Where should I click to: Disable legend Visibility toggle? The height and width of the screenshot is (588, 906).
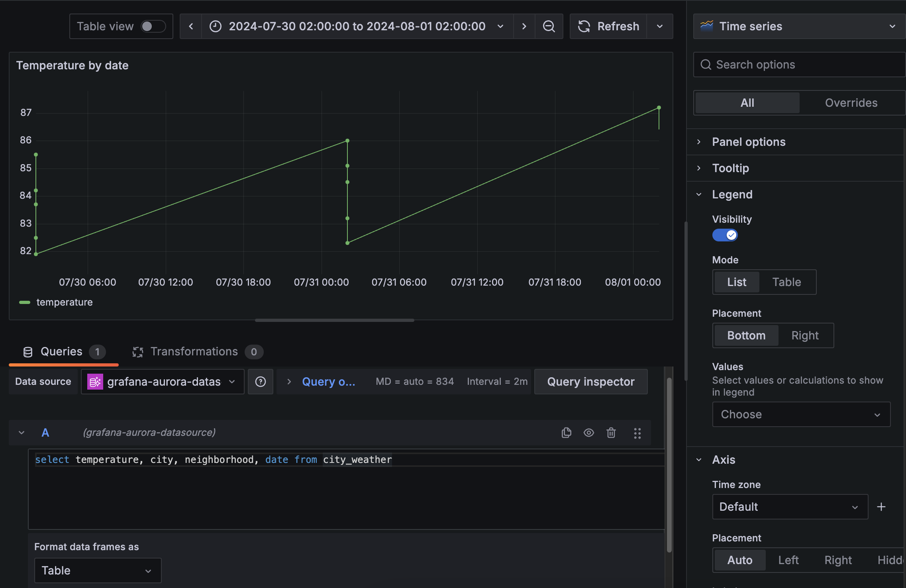tap(724, 235)
